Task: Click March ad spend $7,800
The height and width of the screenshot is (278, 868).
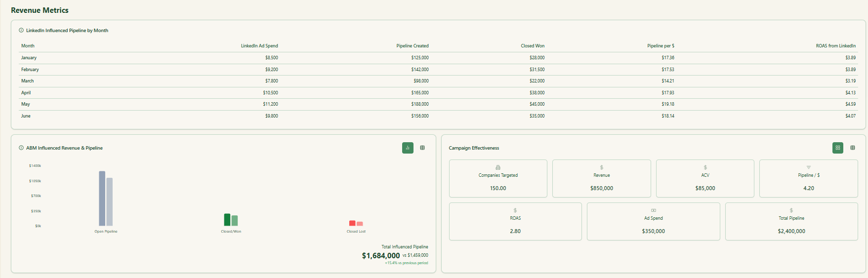Action: tap(272, 81)
